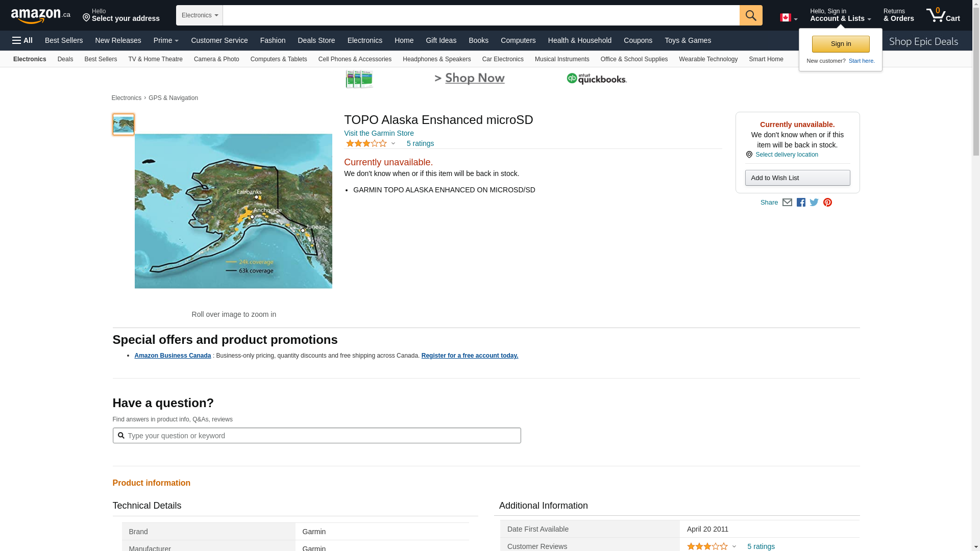Share product on Twitter icon
The width and height of the screenshot is (980, 551).
tap(814, 203)
